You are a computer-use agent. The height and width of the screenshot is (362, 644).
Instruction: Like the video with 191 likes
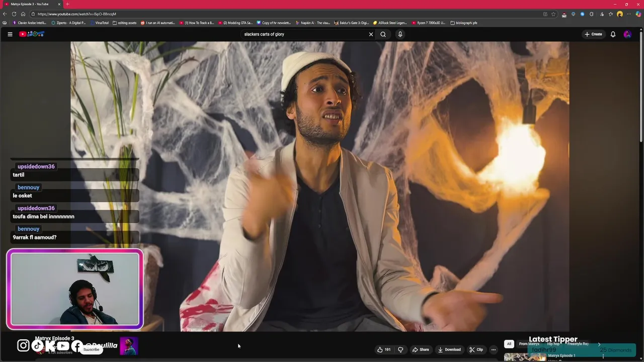pos(384,349)
